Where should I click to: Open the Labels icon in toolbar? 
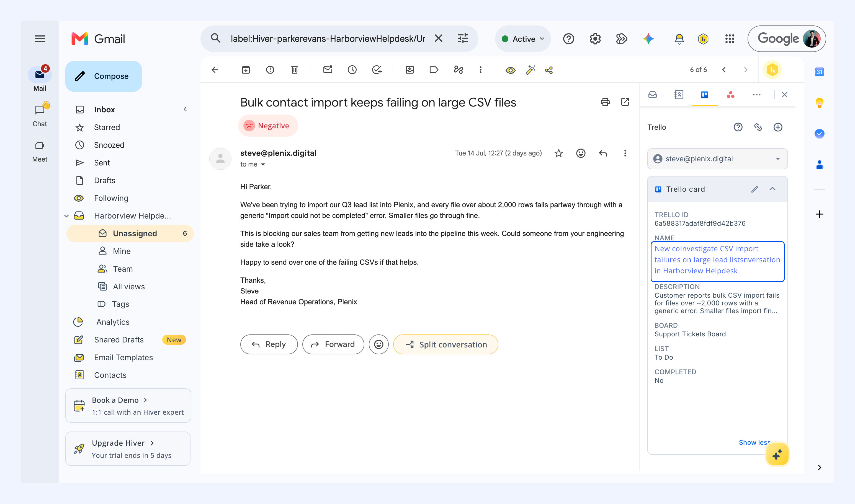click(x=434, y=70)
